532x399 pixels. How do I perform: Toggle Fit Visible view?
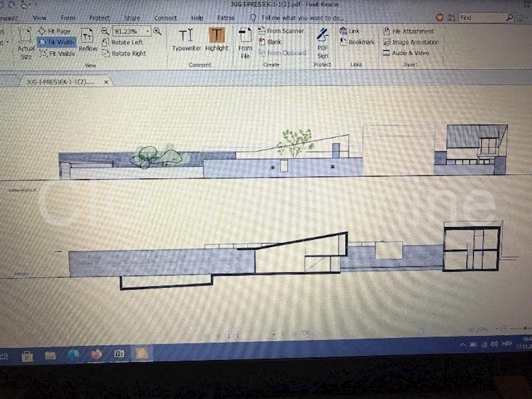point(57,54)
